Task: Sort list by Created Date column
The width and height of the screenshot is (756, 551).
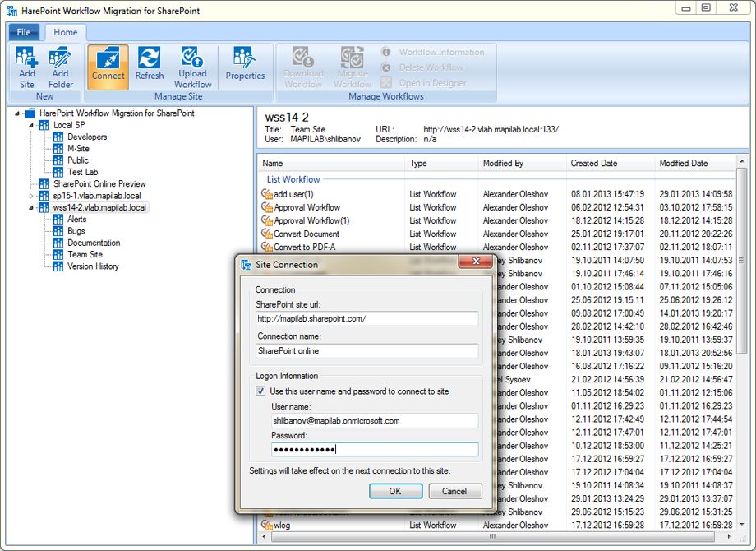Action: (x=611, y=163)
